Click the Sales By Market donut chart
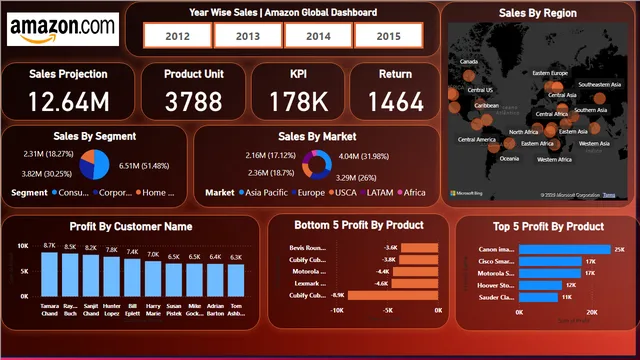 pyautogui.click(x=317, y=165)
